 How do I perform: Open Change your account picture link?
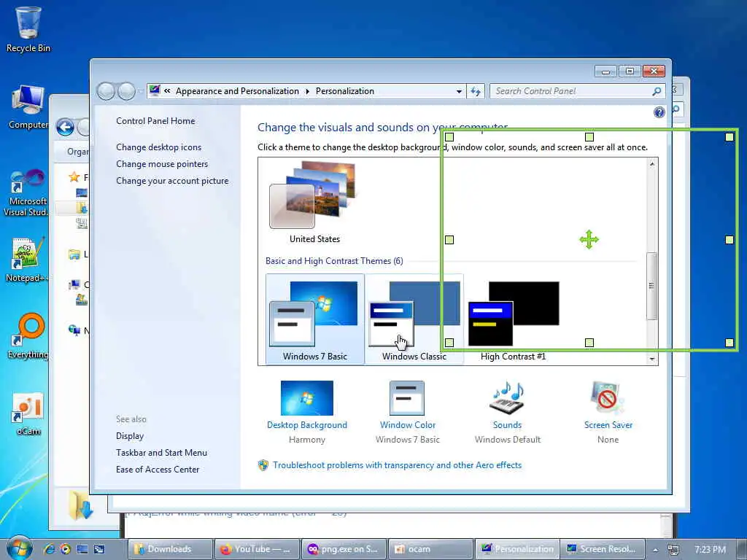pos(172,181)
